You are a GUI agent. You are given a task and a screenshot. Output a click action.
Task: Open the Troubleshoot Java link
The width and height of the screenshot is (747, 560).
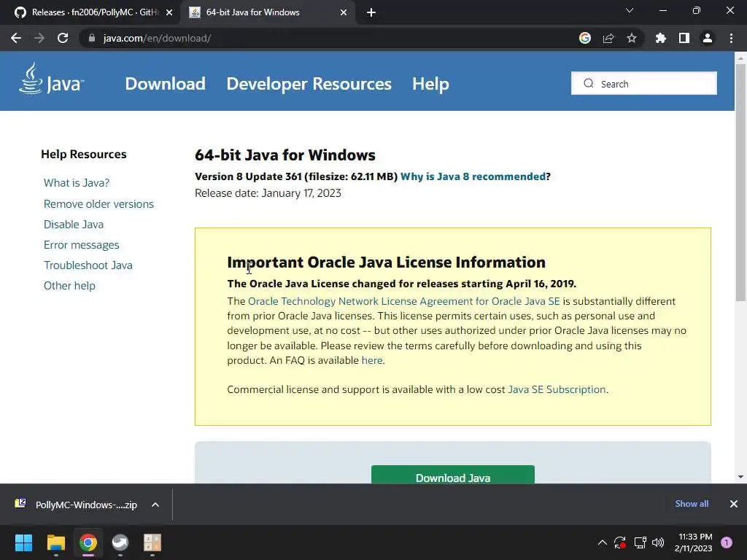pos(88,265)
